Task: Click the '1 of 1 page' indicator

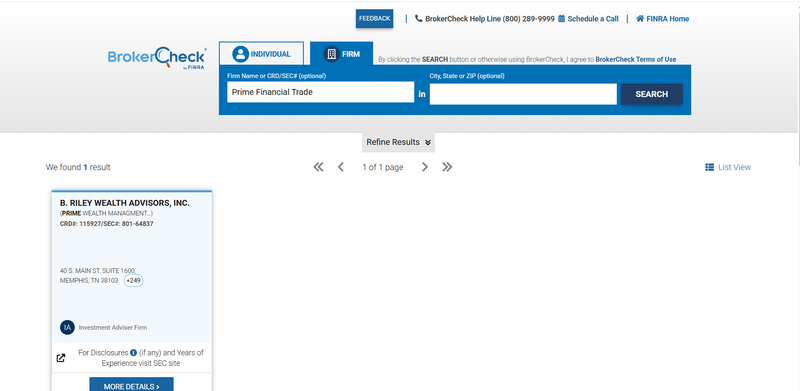Action: coord(383,167)
